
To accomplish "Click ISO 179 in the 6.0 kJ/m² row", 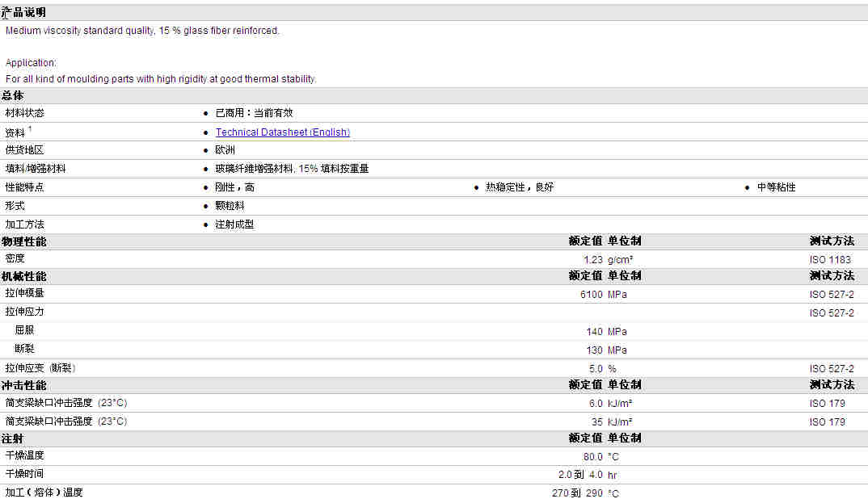I will pyautogui.click(x=827, y=403).
